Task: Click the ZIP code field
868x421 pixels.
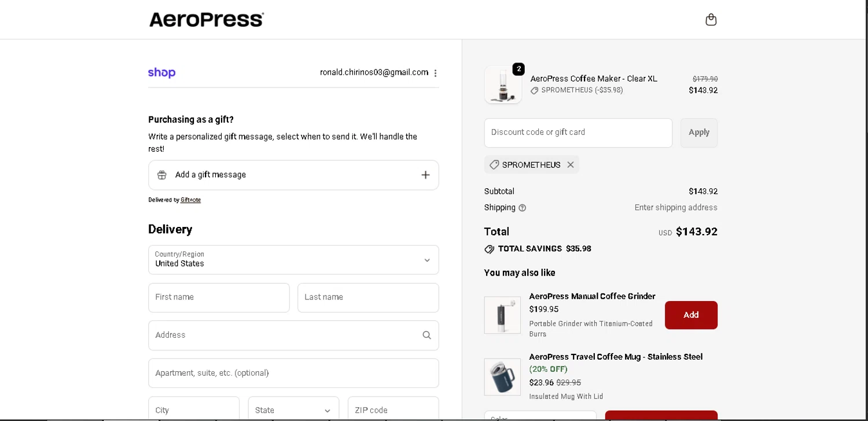Action: (x=393, y=410)
